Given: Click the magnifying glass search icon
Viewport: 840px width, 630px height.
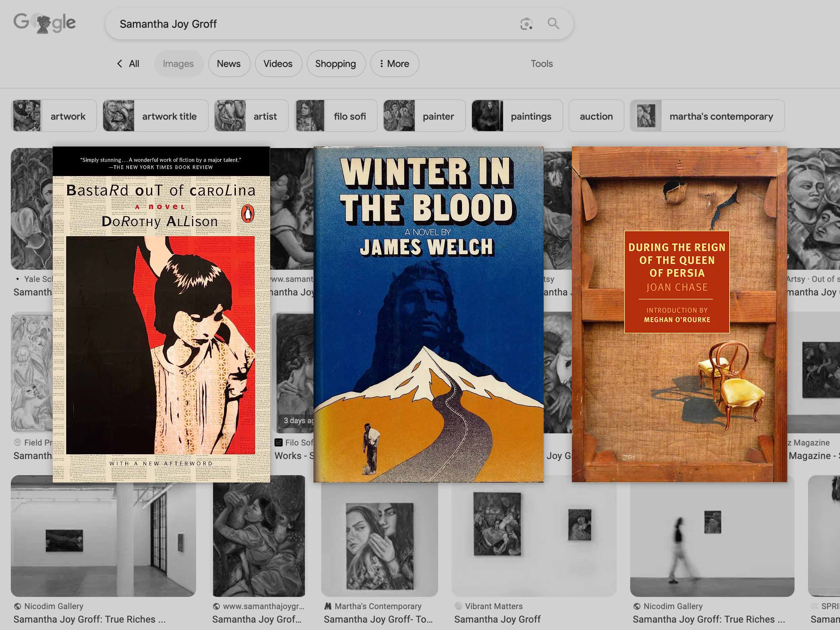Looking at the screenshot, I should (553, 24).
